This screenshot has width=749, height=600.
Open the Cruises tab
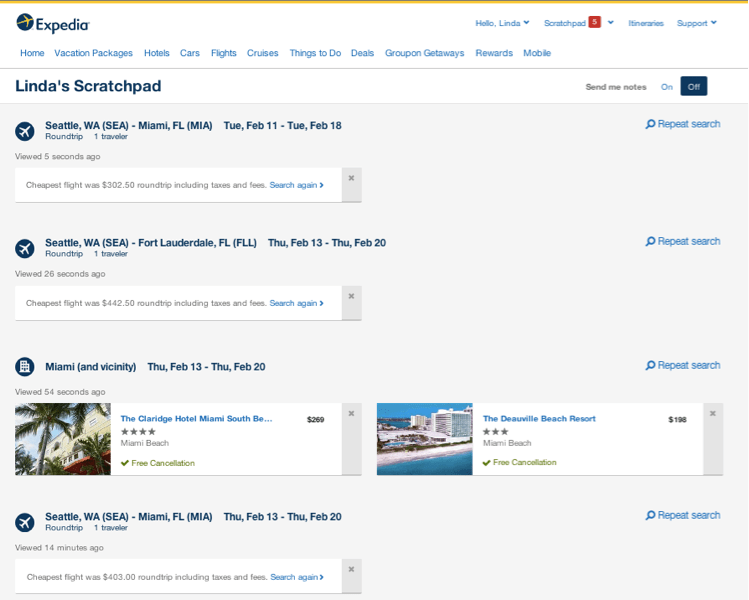click(262, 53)
